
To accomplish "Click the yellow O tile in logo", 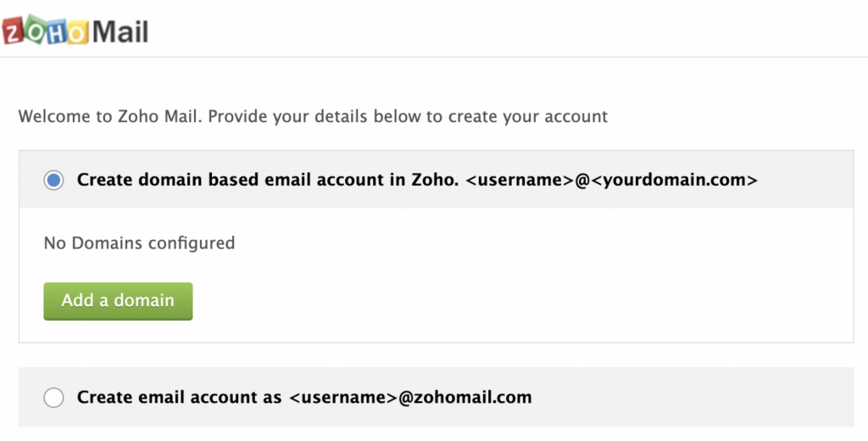I will (77, 32).
